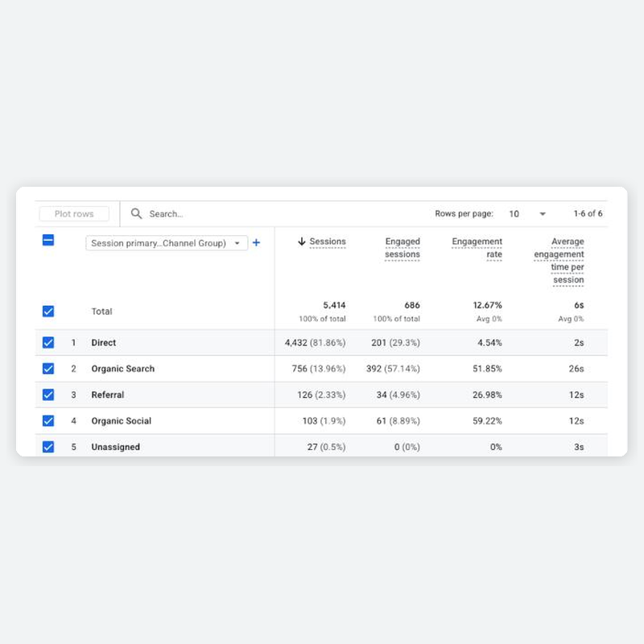This screenshot has width=644, height=644.
Task: Click the Total row label
Action: click(x=101, y=312)
